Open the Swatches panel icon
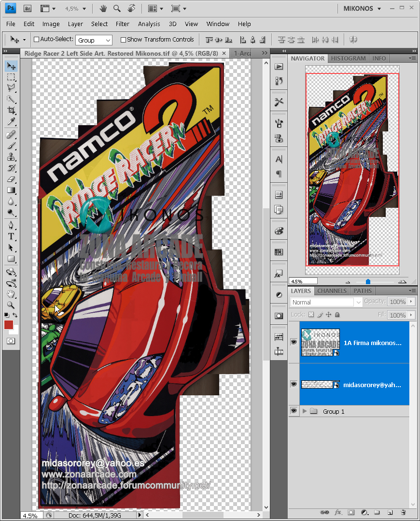The width and height of the screenshot is (420, 521). tap(279, 252)
